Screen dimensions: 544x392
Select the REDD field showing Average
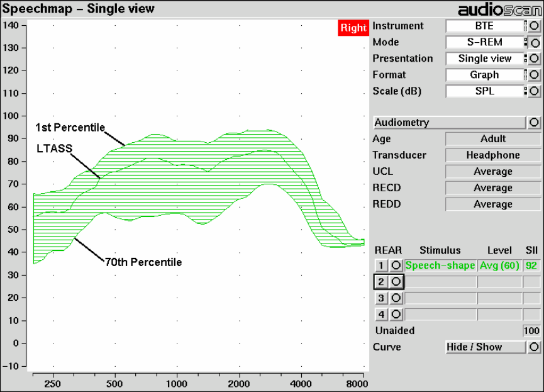492,204
